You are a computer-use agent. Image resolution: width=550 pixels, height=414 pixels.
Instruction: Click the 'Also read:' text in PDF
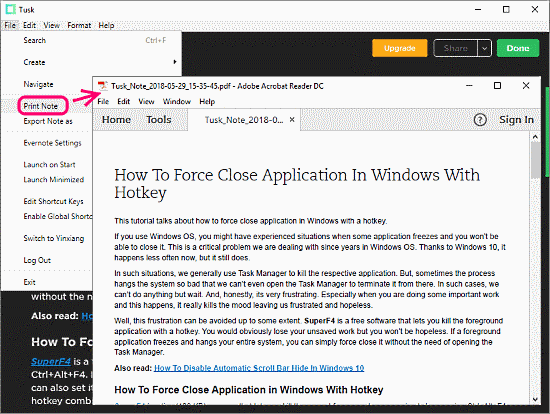[x=133, y=368]
